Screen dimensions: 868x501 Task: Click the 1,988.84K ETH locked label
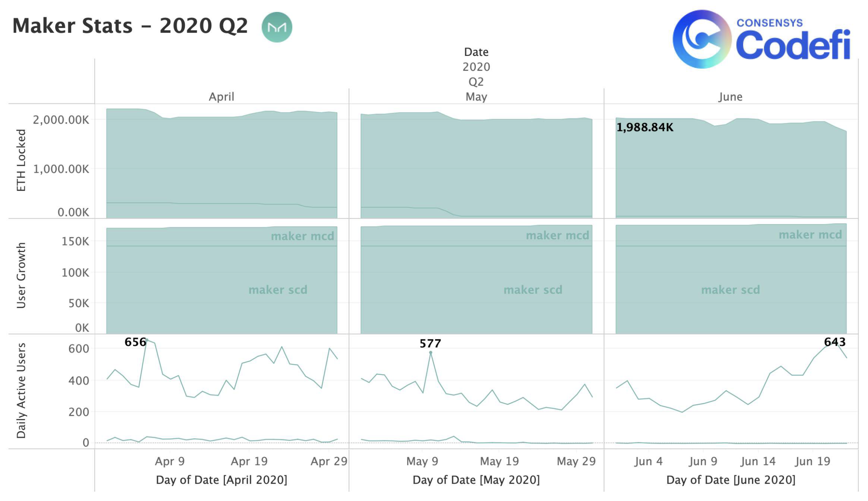point(645,127)
